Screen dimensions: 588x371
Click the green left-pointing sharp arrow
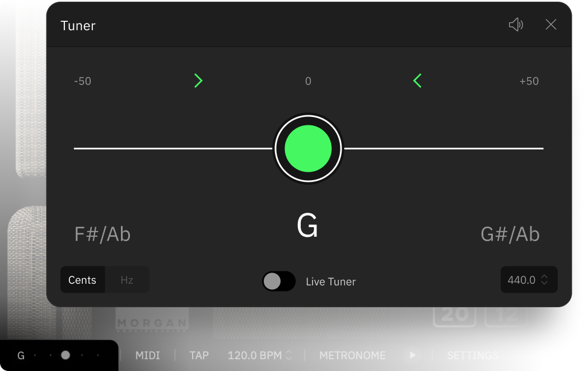coord(417,81)
